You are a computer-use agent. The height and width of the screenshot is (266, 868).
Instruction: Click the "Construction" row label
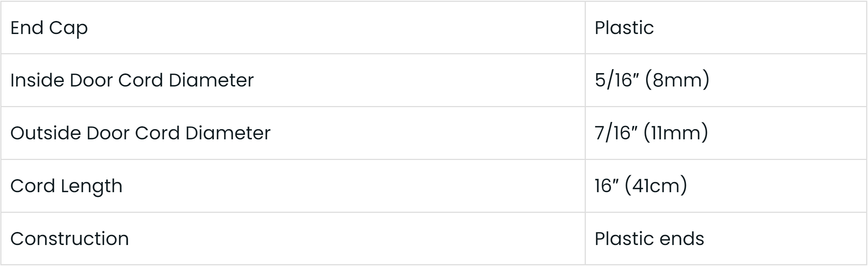[70, 238]
